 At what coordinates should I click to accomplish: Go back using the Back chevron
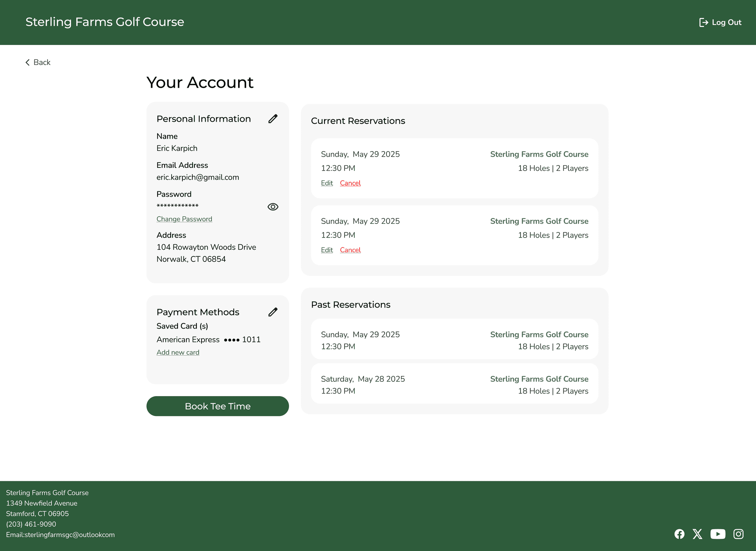[27, 62]
